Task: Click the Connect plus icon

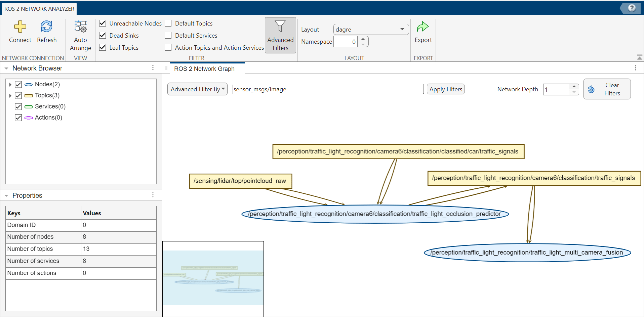Action: 20,27
